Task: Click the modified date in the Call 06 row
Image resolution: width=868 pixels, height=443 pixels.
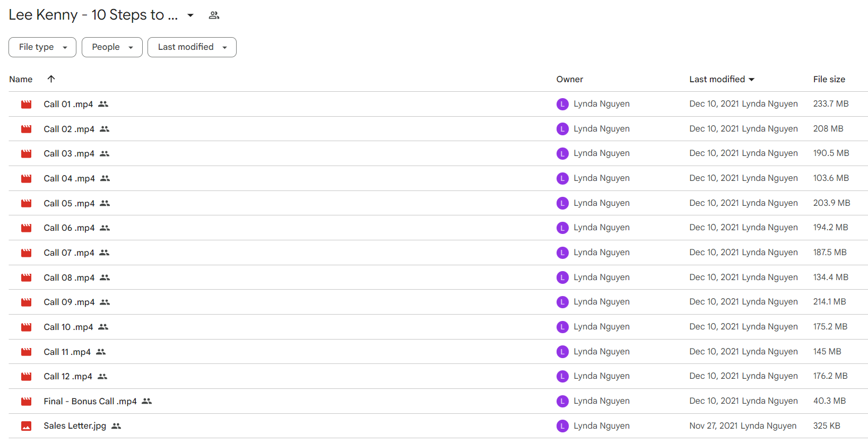Action: (x=714, y=228)
